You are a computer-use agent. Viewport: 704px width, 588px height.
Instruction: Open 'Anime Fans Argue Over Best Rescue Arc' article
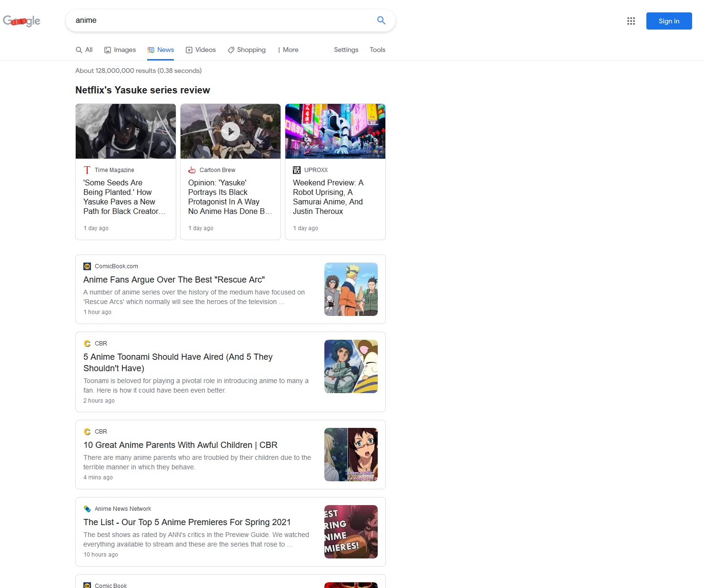coord(174,280)
